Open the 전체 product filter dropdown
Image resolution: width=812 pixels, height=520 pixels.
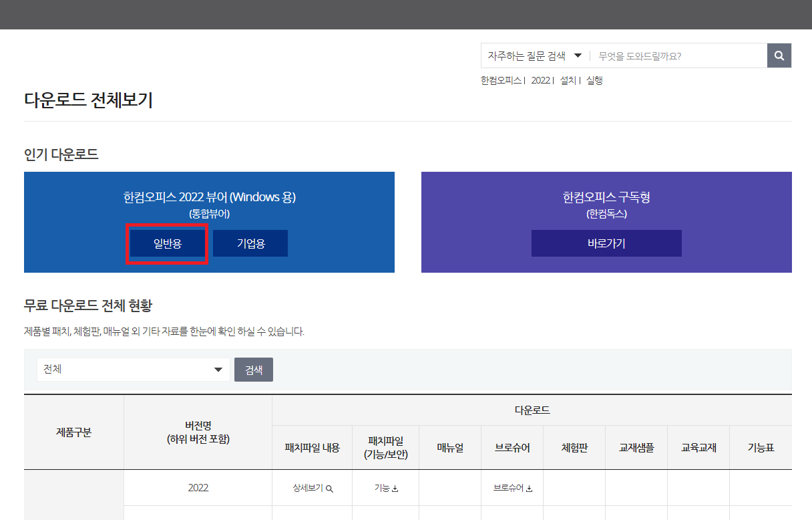point(132,369)
